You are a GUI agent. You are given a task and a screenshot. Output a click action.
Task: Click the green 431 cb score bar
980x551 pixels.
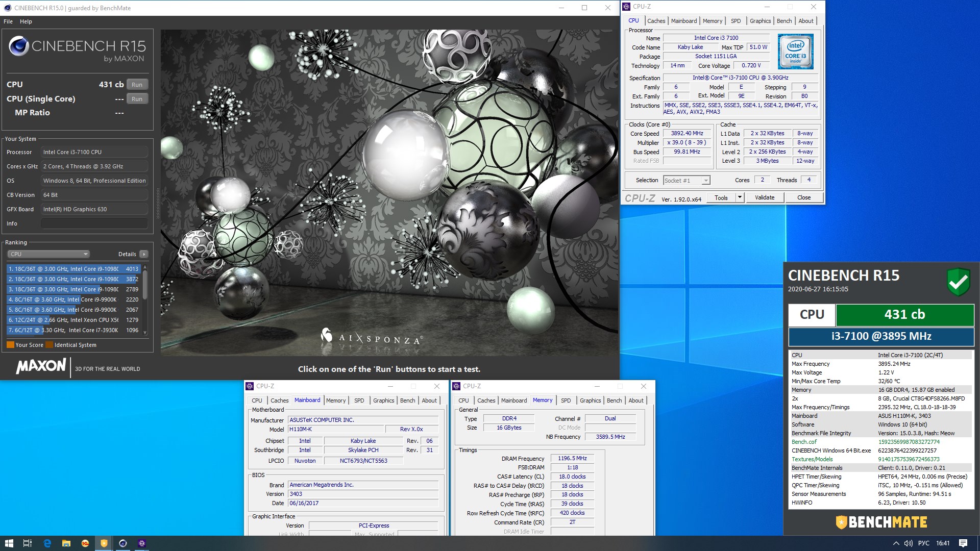[904, 315]
